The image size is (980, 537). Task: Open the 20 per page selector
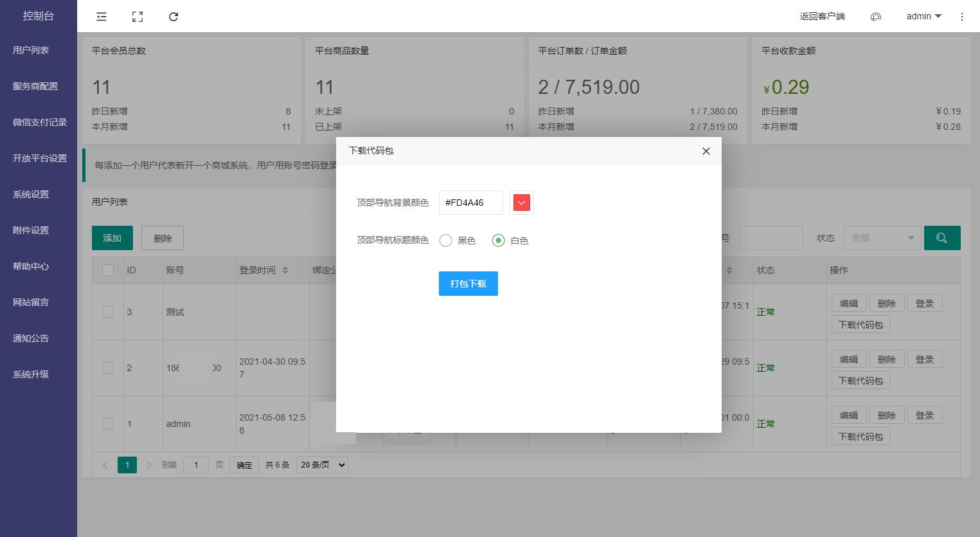click(321, 465)
